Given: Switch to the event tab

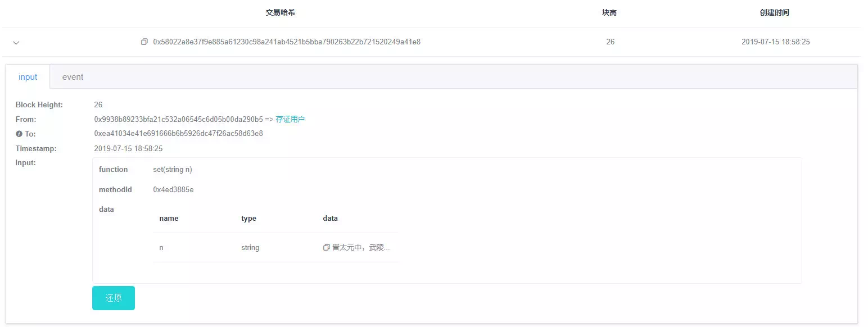Looking at the screenshot, I should coord(73,77).
